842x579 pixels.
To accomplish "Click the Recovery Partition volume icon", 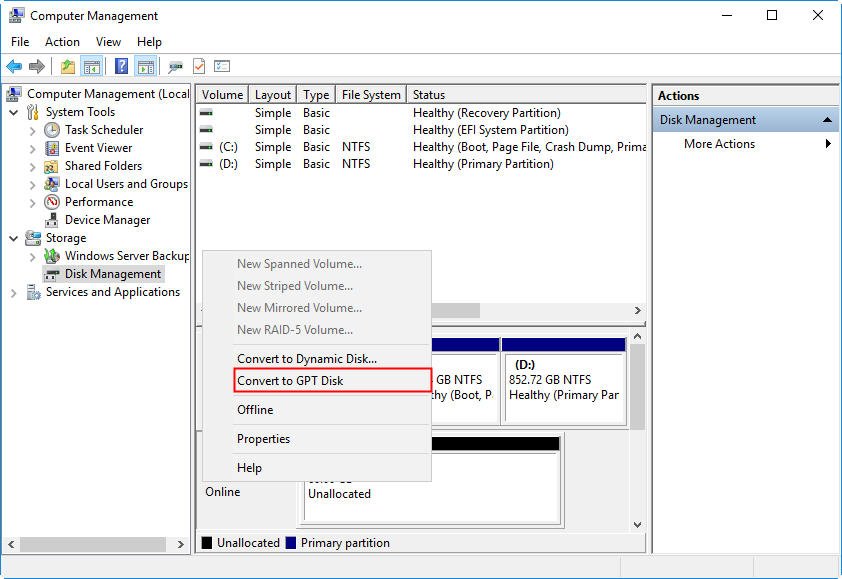I will 206,113.
